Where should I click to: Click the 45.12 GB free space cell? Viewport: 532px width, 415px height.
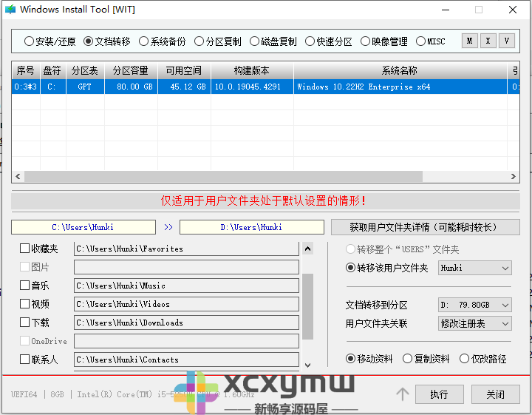[x=184, y=87]
